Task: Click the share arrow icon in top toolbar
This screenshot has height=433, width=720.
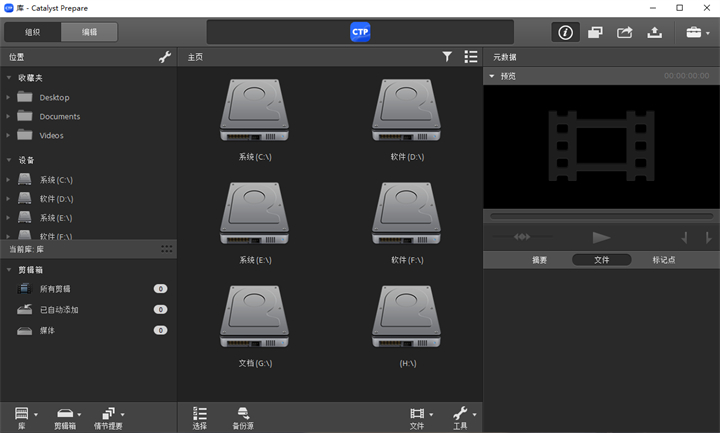Action: (x=624, y=33)
